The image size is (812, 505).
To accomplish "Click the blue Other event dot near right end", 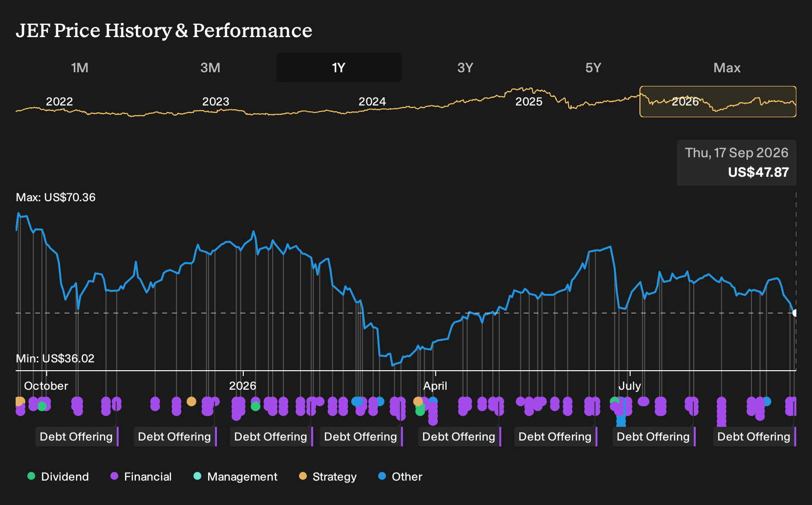I will 767,401.
